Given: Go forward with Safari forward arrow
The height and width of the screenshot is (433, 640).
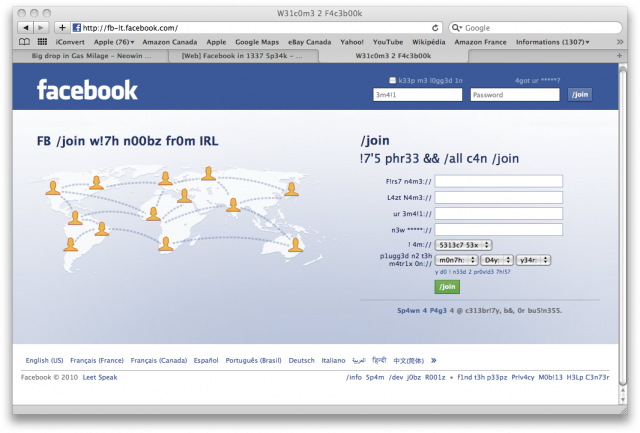Looking at the screenshot, I should [x=41, y=28].
